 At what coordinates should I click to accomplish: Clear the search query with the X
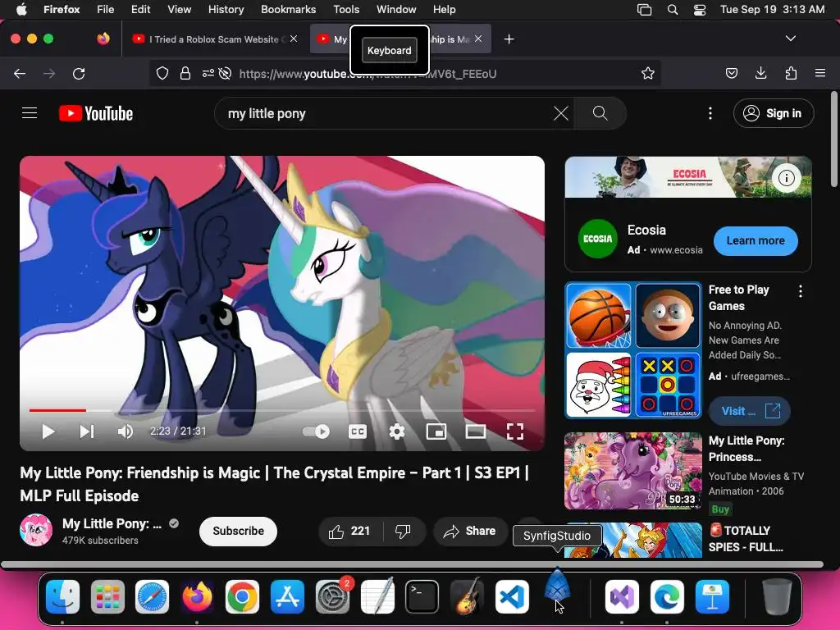click(561, 113)
